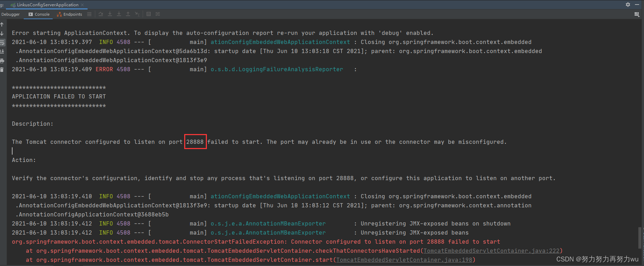Hide the debug tool window
Viewport: 644px width, 266px height.
pos(637,5)
